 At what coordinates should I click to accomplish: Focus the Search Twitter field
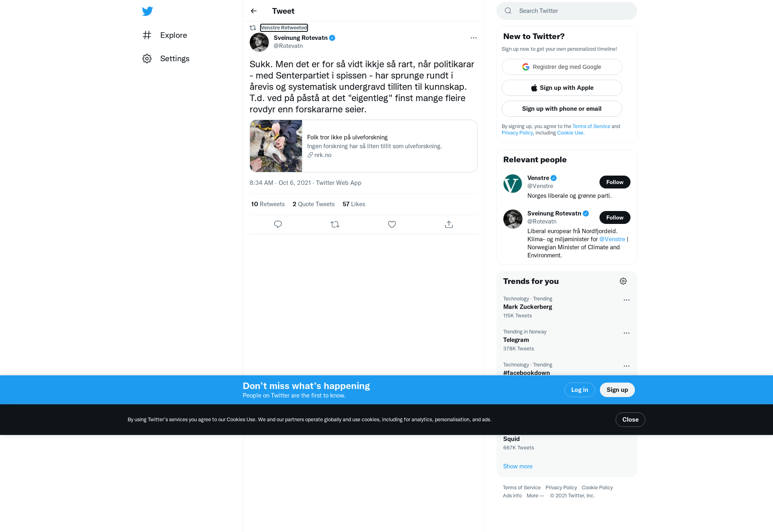point(567,11)
